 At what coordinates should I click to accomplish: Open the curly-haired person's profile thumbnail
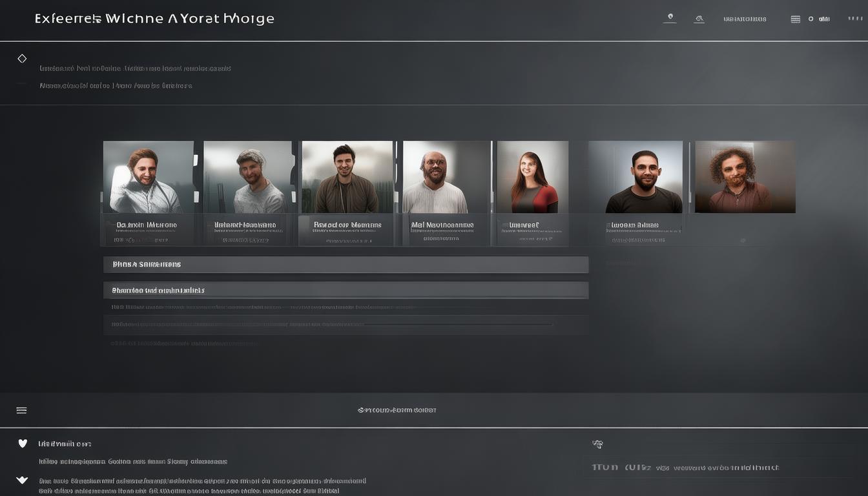[x=745, y=177]
